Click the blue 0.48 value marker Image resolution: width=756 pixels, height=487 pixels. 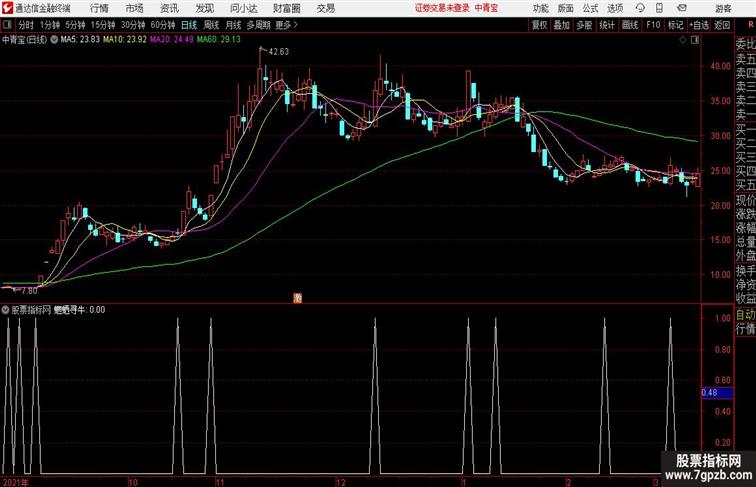pyautogui.click(x=717, y=392)
